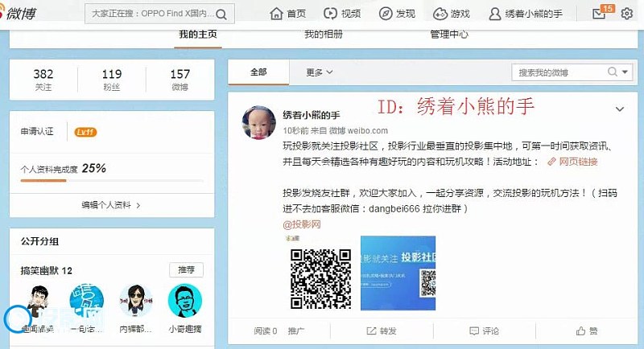Click 推广 promote

click(x=296, y=331)
